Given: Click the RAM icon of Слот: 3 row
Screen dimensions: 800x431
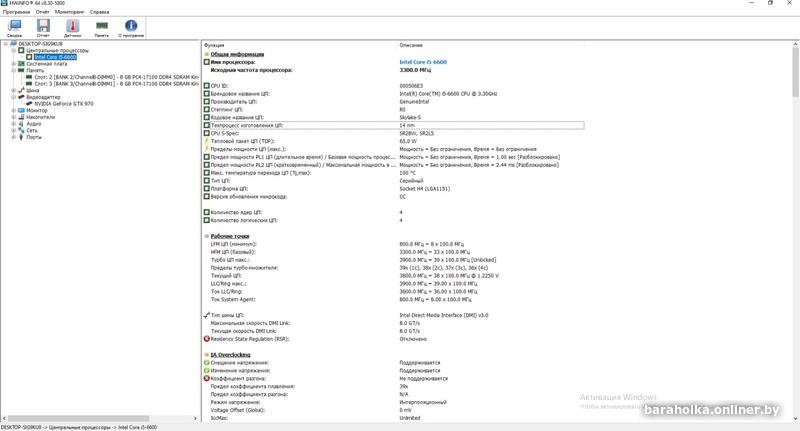Looking at the screenshot, I should tap(29, 84).
